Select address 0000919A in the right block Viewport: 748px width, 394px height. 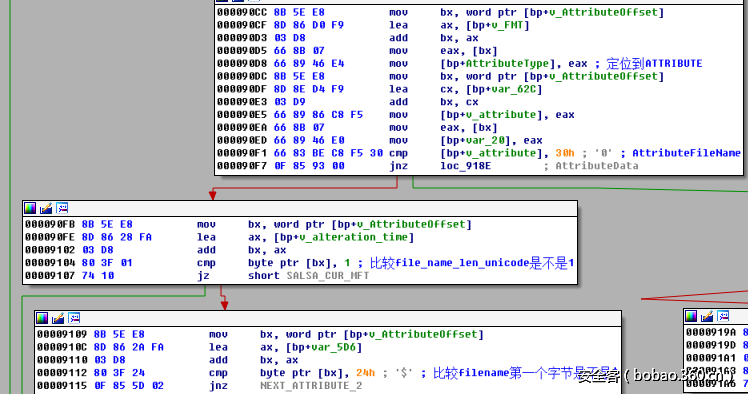tap(711, 332)
